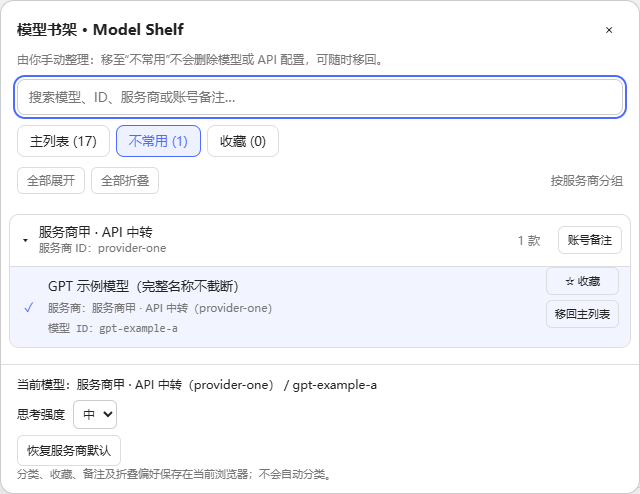The width and height of the screenshot is (640, 494).
Task: Collapse the 服务商甲 · API 中转 group arrow
Action: pyautogui.click(x=25, y=240)
